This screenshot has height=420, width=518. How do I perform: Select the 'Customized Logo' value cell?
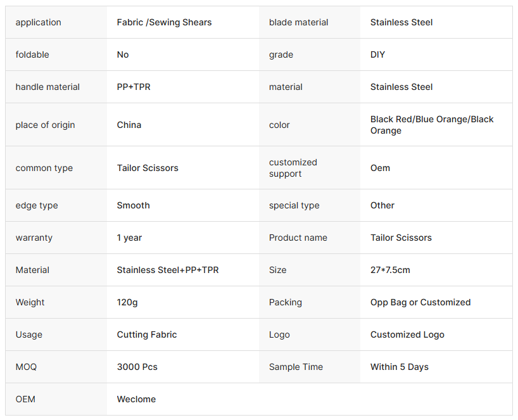coord(407,334)
